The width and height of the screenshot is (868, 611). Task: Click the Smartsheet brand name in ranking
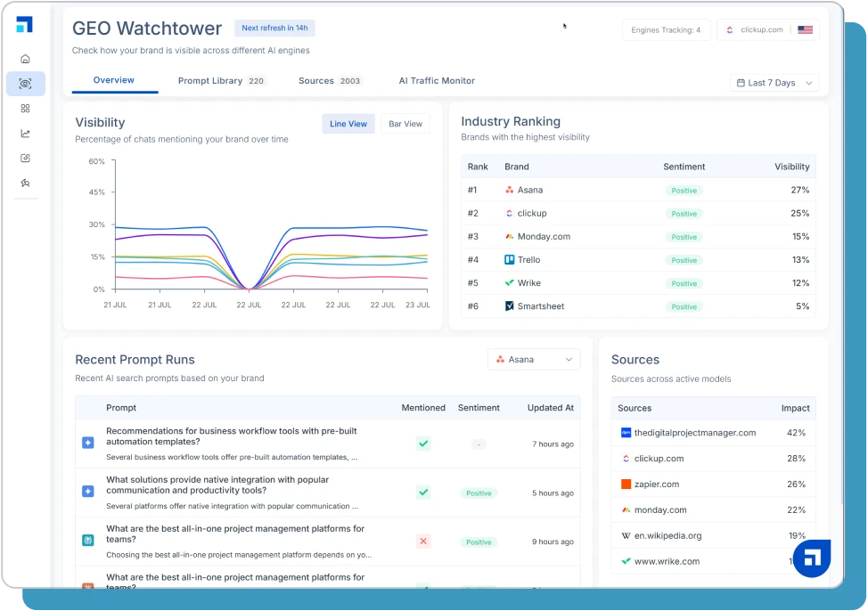[x=541, y=306]
